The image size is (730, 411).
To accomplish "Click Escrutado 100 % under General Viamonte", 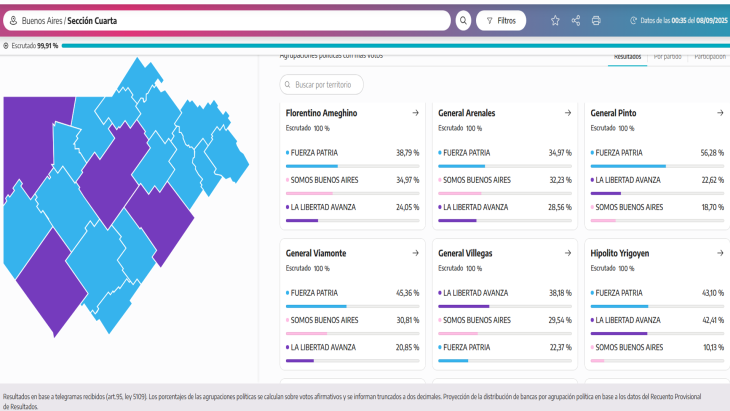I will click(308, 269).
